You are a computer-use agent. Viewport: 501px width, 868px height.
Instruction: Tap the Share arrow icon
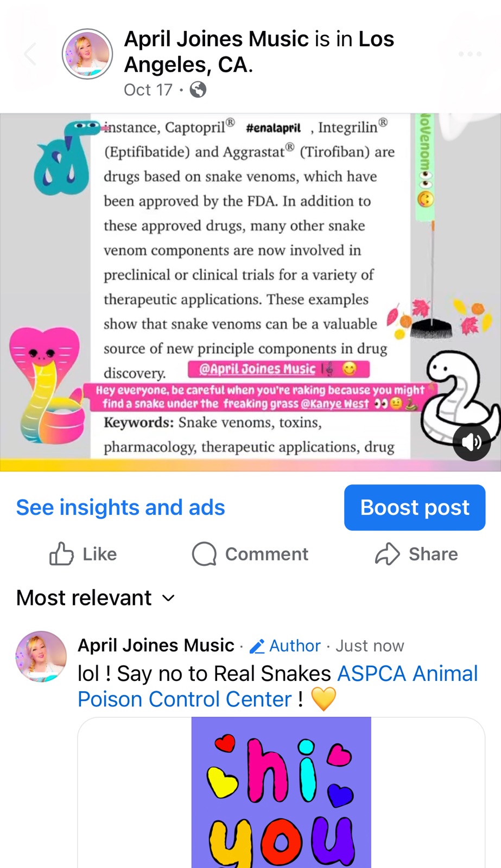point(387,554)
